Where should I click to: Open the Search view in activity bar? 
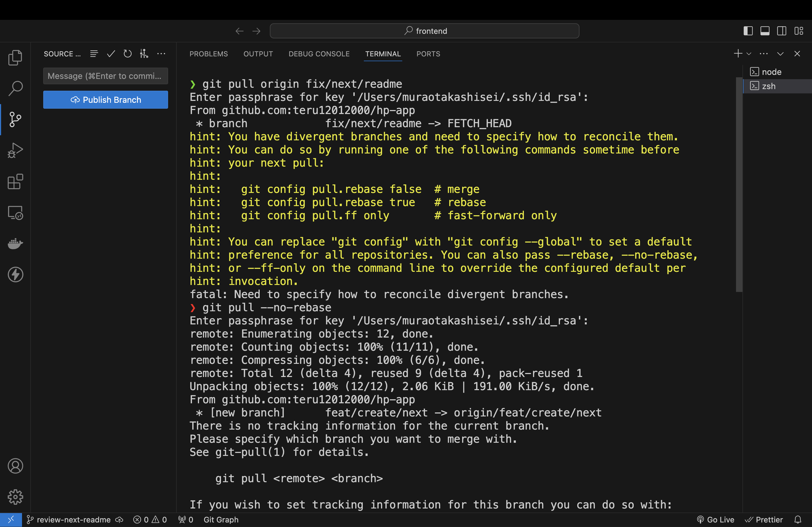point(15,88)
